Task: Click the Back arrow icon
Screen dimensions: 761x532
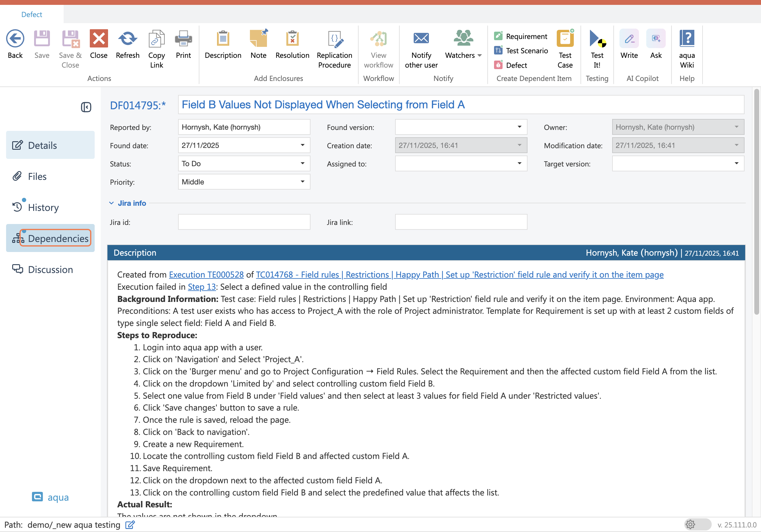Action: point(15,38)
